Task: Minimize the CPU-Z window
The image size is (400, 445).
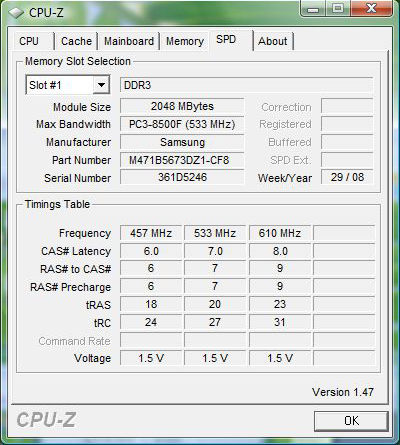Action: (312, 8)
